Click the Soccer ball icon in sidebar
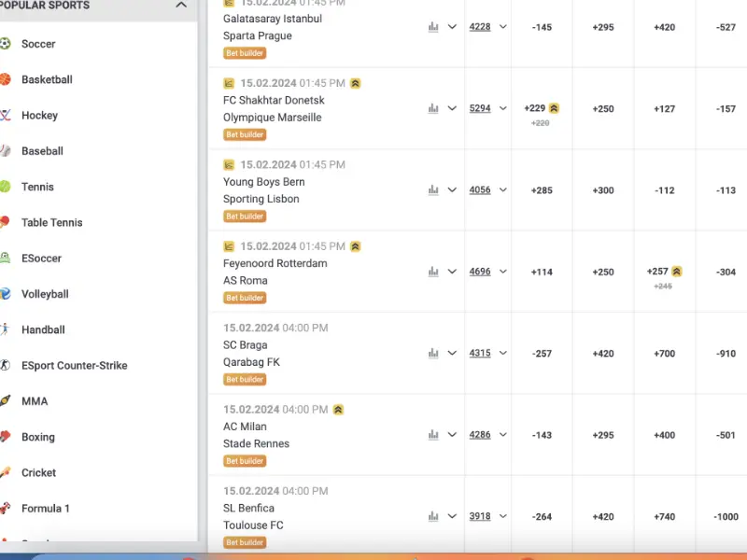 [5, 43]
